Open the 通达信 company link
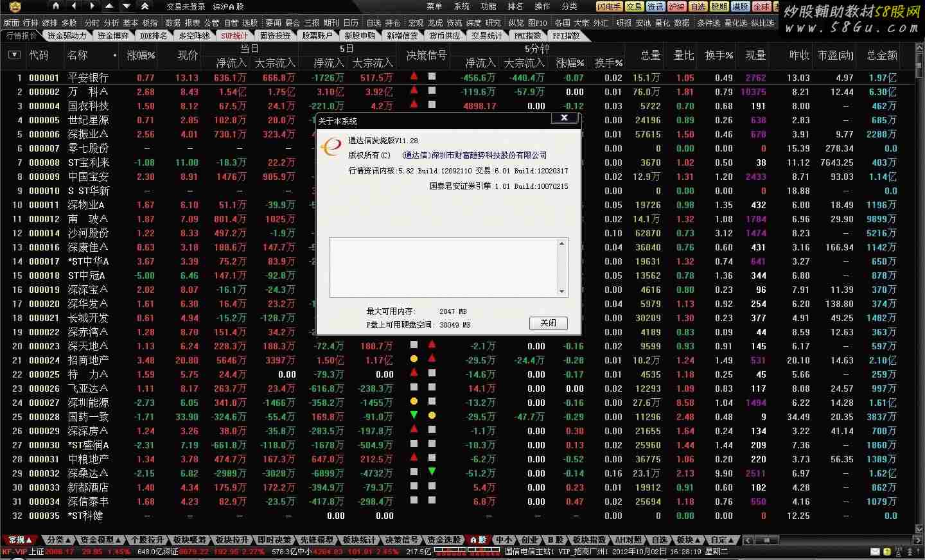Viewport: 925px width, 560px height. coord(475,155)
